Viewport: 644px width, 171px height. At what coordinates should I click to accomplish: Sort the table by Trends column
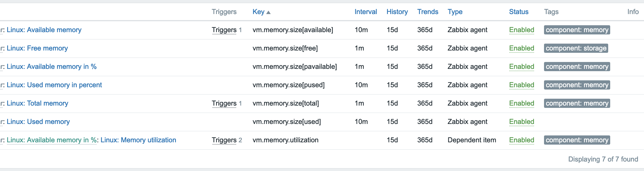coord(428,12)
